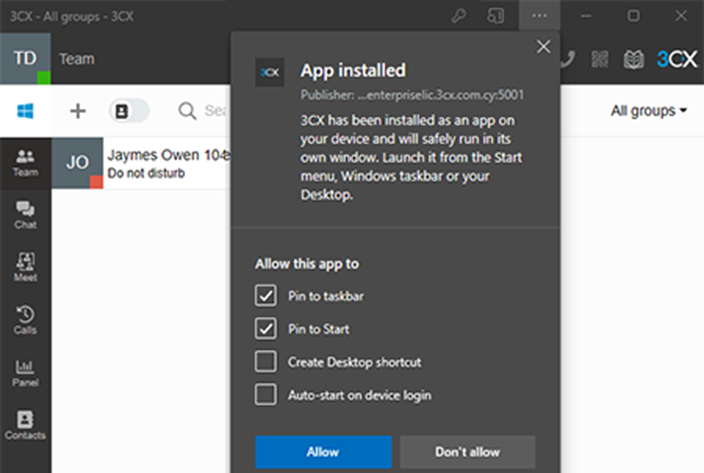The image size is (704, 473).
Task: Open the Contacts sidebar section
Action: [x=25, y=425]
